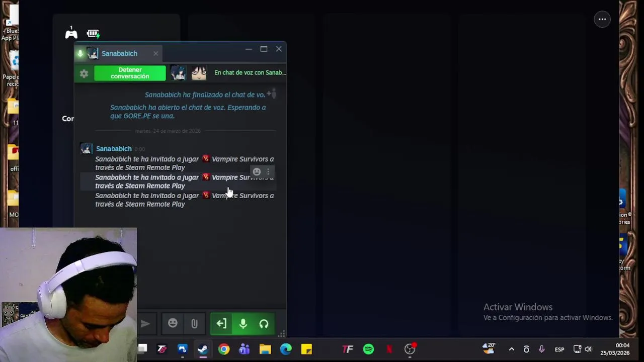Open red slash app icon on taskbar
The width and height of the screenshot is (644, 362).
tap(162, 349)
